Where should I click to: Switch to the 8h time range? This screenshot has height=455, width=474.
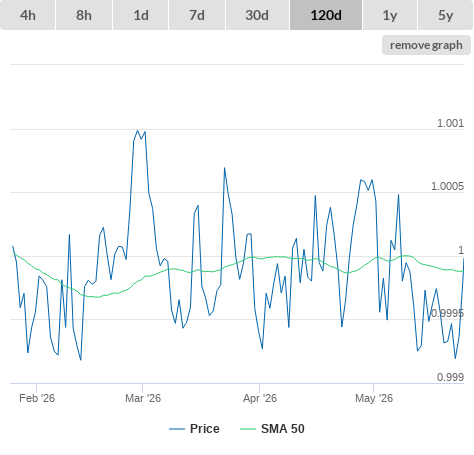84,15
